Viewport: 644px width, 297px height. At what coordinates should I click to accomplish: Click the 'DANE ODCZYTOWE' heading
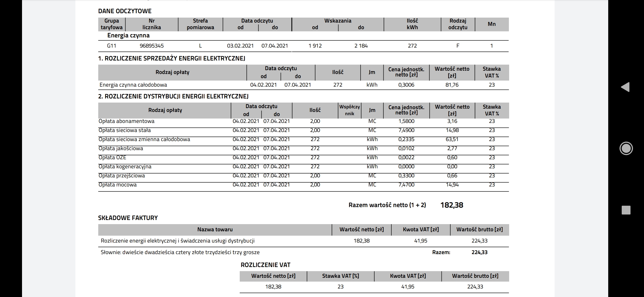pyautogui.click(x=125, y=11)
